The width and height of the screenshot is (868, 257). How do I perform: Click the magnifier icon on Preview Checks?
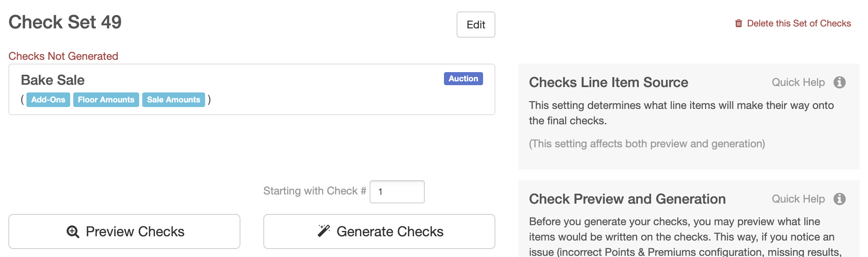pyautogui.click(x=73, y=232)
